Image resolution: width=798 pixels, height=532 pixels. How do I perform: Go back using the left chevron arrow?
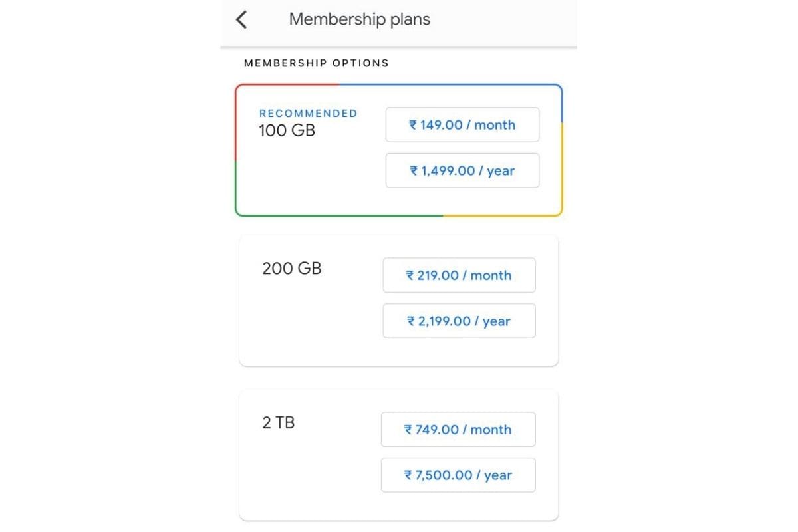[x=241, y=19]
